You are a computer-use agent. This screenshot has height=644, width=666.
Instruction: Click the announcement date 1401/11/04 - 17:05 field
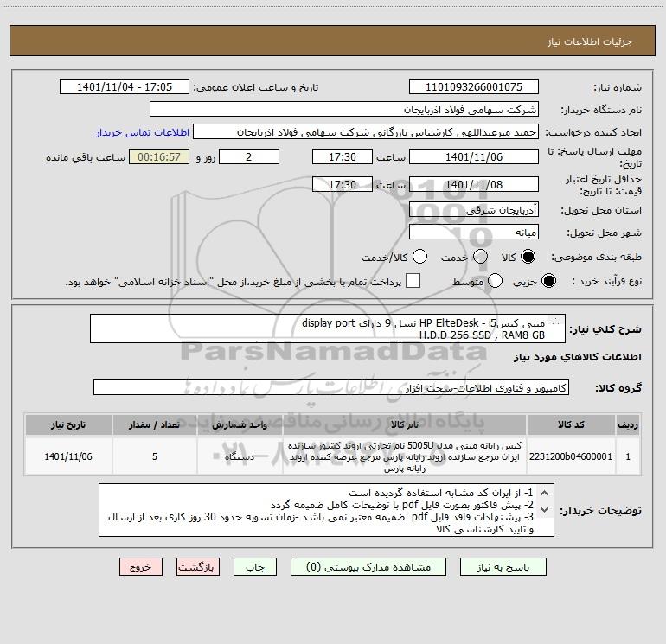(x=125, y=86)
